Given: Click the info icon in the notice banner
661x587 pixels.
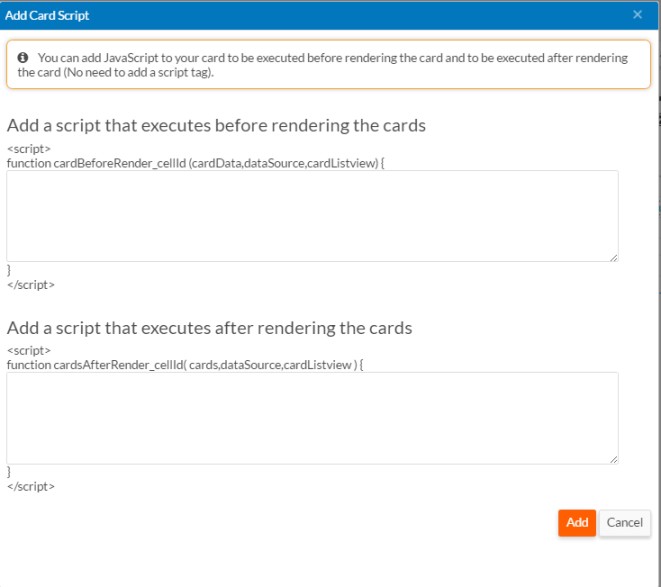Looking at the screenshot, I should pyautogui.click(x=23, y=58).
